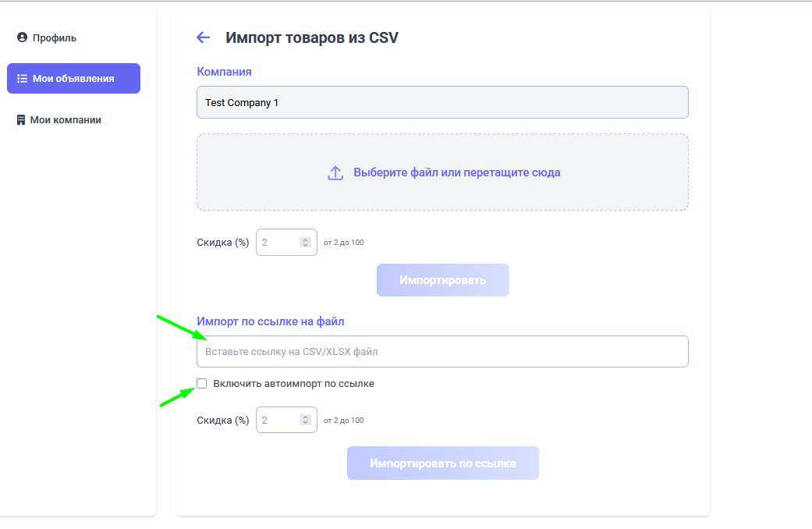Click the "Импортировать" button
Screen dimensions: 812x529
(442, 279)
